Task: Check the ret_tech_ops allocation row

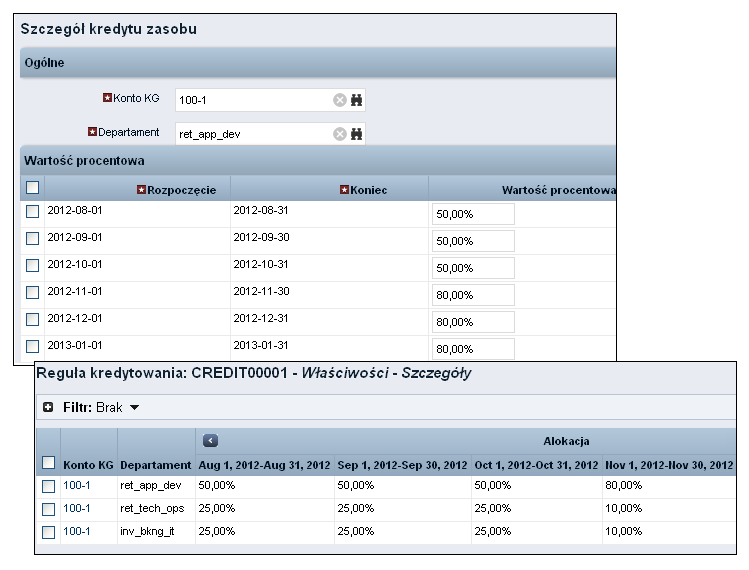Action: [49, 509]
